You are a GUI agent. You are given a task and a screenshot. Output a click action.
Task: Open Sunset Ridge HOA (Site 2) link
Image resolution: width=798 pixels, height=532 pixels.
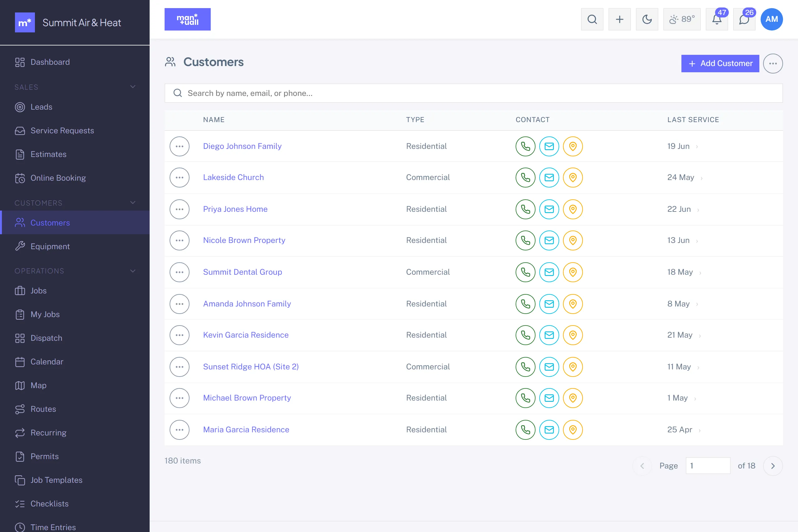pos(251,367)
